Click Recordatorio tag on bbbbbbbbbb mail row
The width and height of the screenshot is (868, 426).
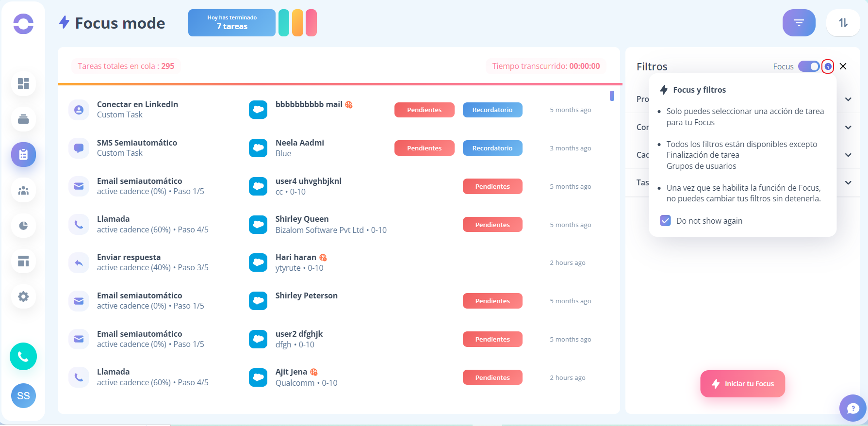pos(492,110)
